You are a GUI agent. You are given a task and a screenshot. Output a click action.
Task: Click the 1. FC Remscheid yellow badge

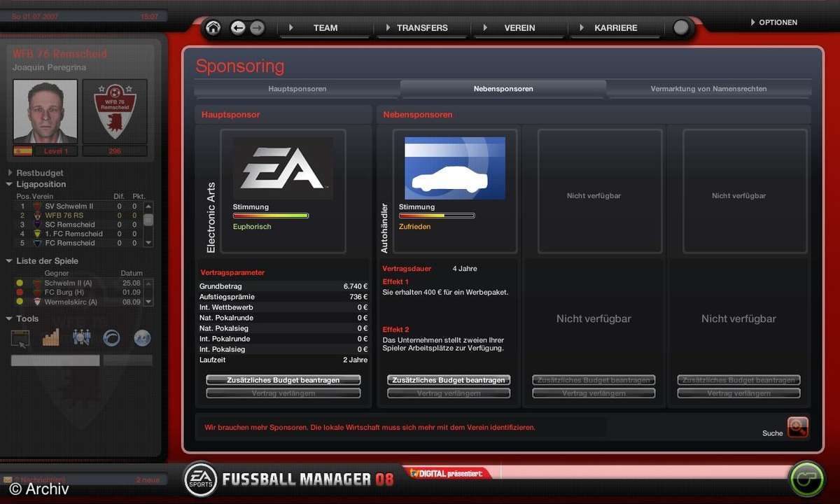tap(38, 234)
